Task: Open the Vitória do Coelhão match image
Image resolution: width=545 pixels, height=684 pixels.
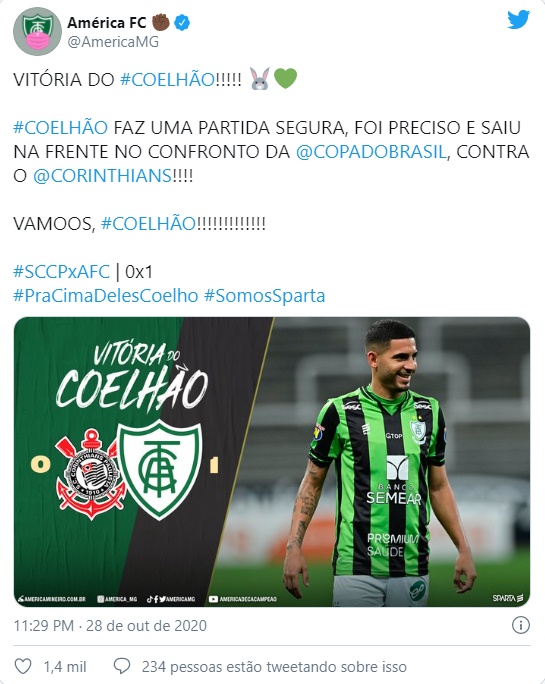Action: tap(272, 462)
